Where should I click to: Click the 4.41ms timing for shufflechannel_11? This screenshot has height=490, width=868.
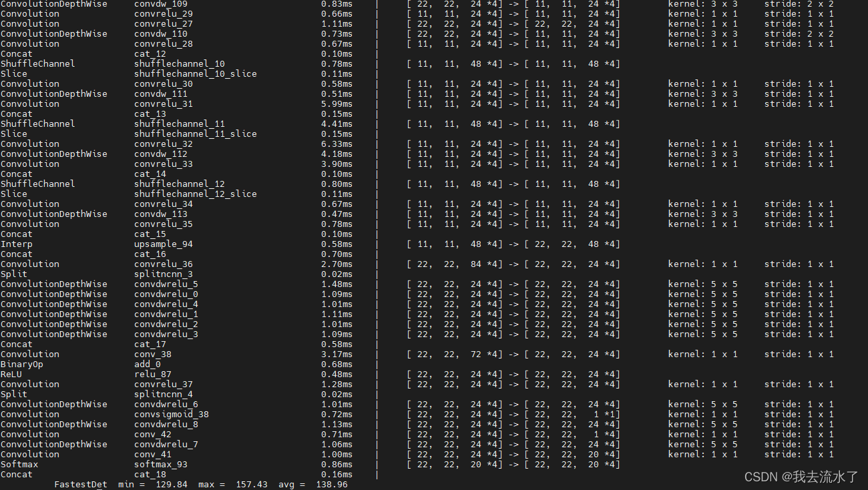coord(337,124)
